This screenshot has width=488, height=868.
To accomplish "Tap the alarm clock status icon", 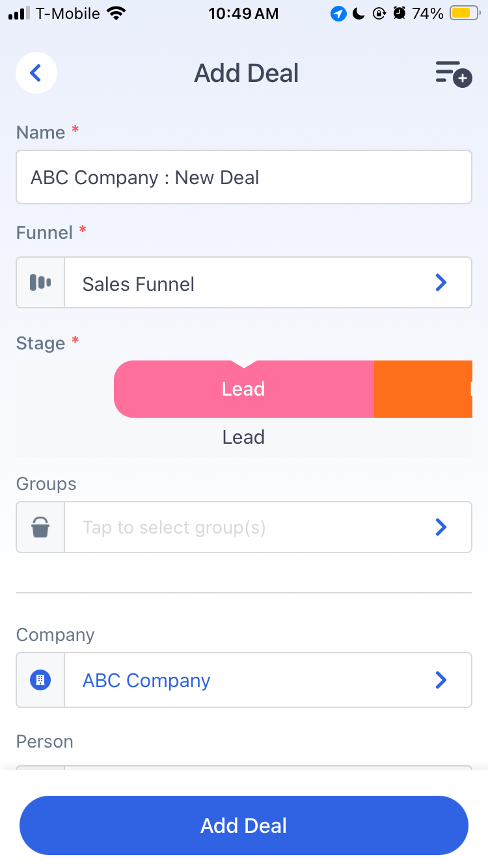I will 400,13.
